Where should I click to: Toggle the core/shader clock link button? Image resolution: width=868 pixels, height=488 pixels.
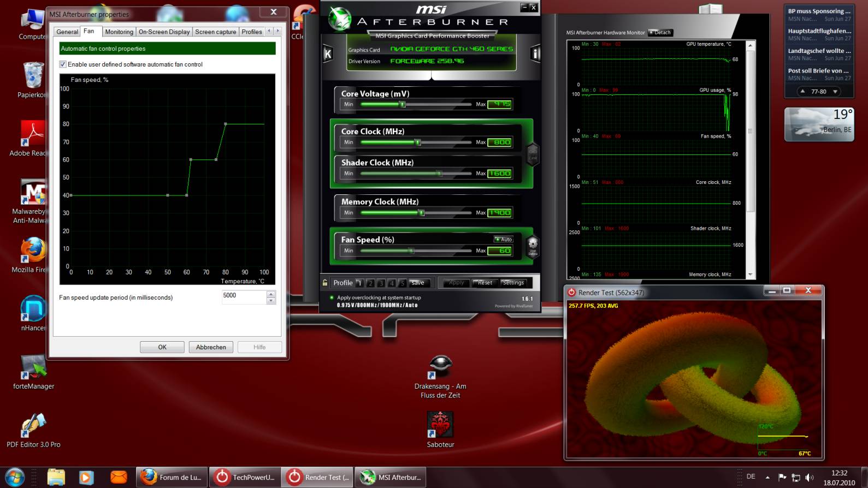coord(533,154)
